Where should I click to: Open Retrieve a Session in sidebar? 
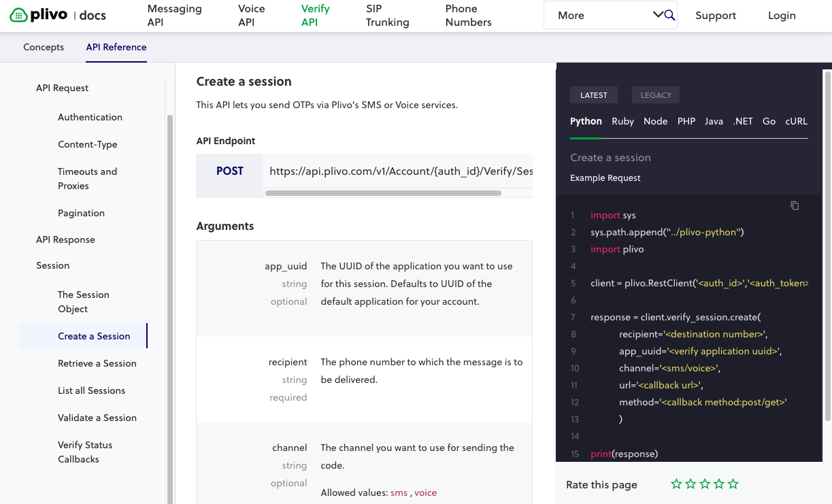tap(97, 363)
